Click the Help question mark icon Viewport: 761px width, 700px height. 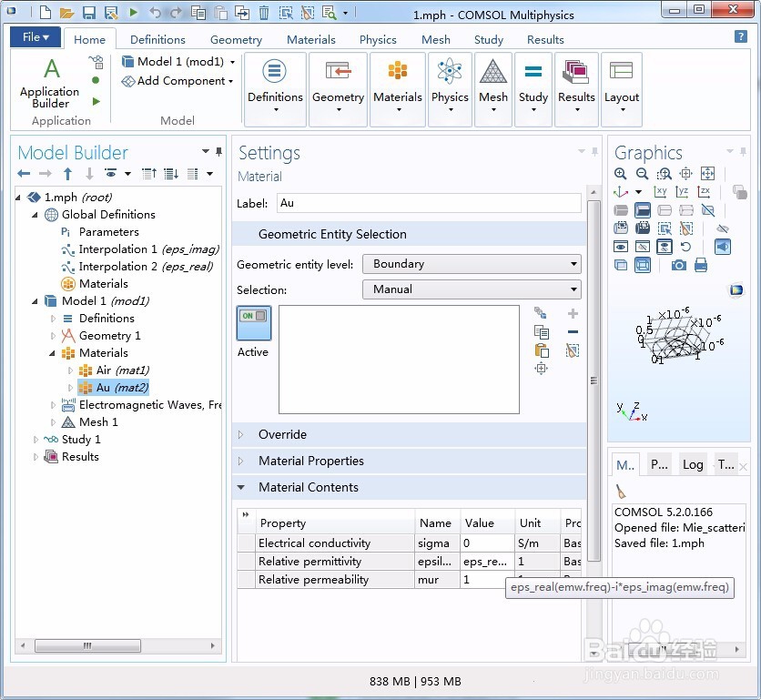coord(741,36)
